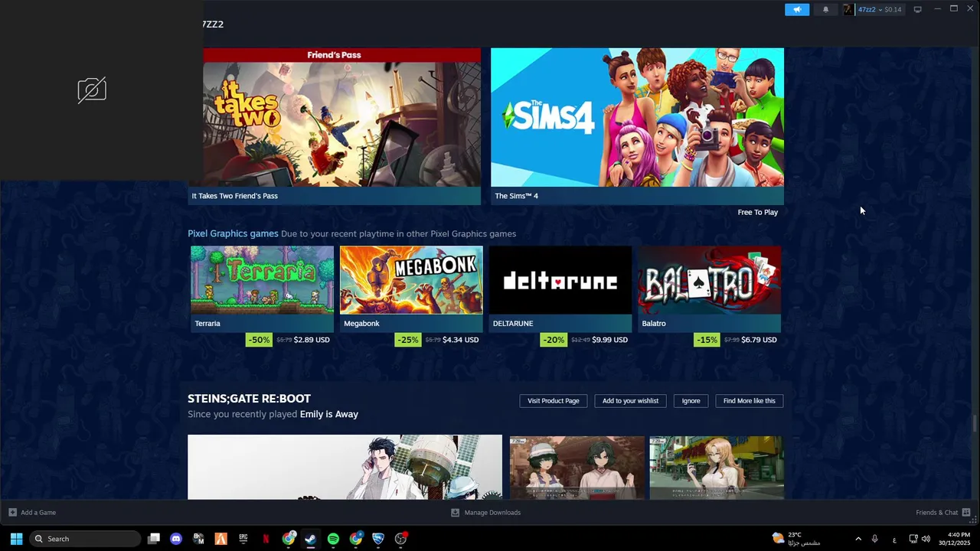Click the Arabic input language indicator
Viewport: 980px width, 551px height.
coord(894,539)
